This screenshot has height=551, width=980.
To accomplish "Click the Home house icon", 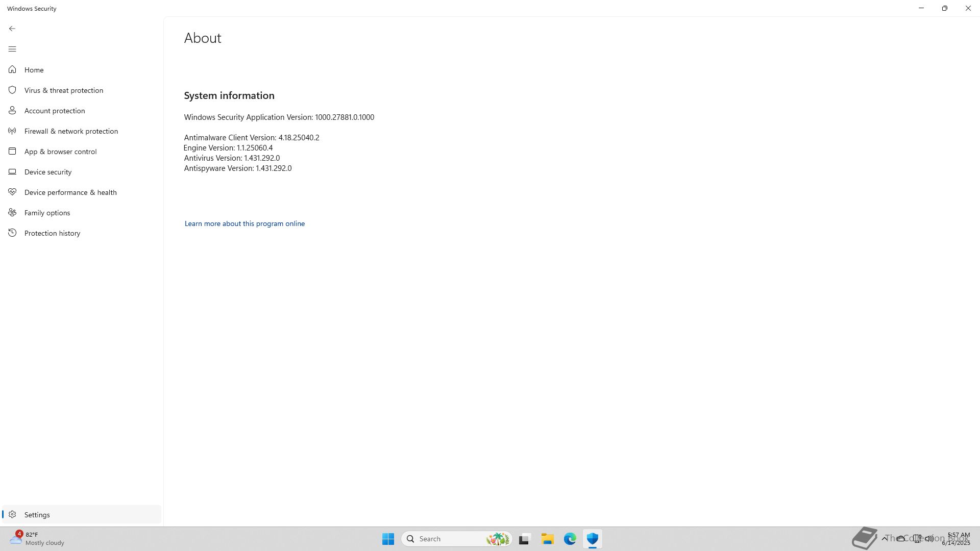I will point(12,69).
